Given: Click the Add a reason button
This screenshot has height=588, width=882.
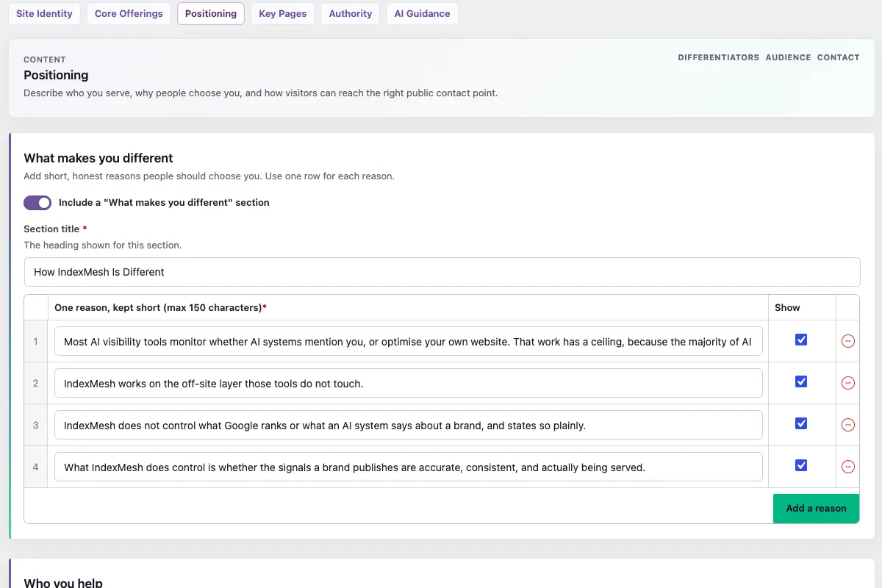Looking at the screenshot, I should (816, 508).
